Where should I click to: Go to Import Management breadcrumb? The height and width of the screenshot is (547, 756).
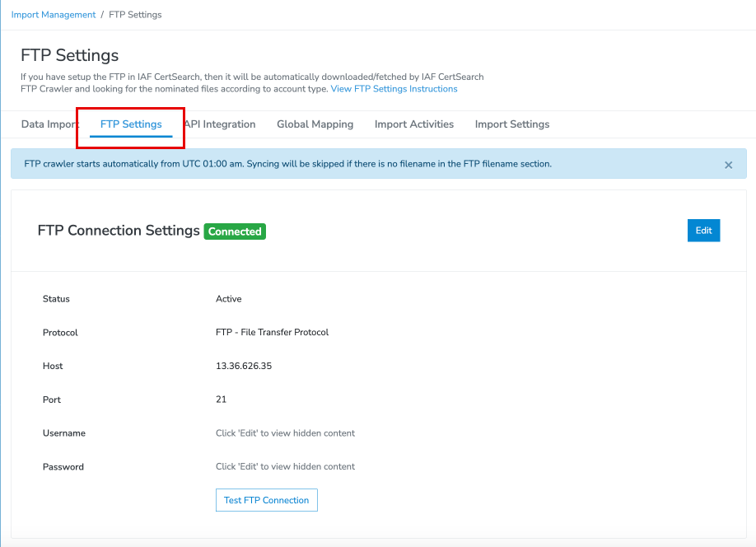(53, 15)
